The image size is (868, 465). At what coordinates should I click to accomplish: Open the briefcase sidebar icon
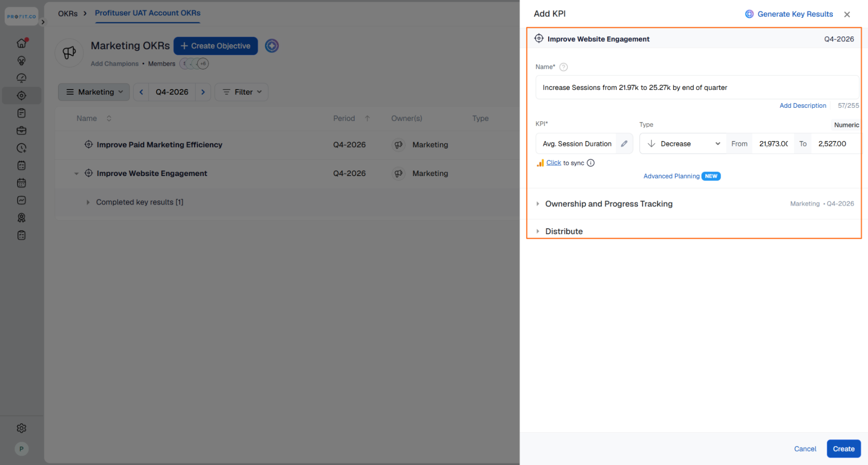[21, 130]
